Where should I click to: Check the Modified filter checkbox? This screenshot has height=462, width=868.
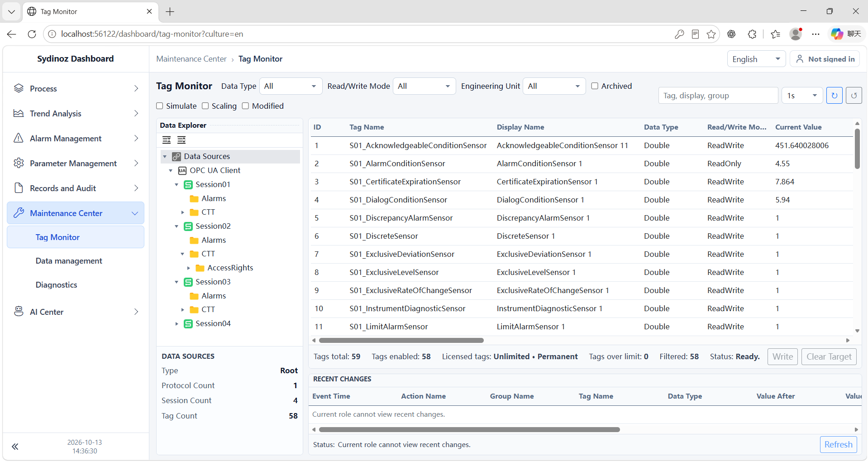coord(245,106)
